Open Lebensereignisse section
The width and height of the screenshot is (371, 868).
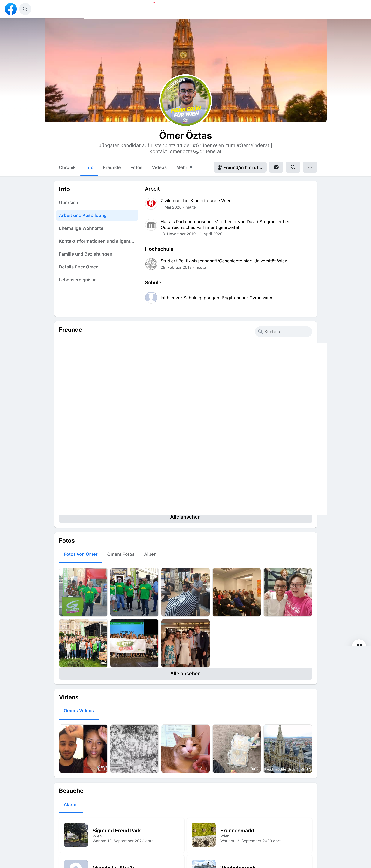tap(97, 280)
